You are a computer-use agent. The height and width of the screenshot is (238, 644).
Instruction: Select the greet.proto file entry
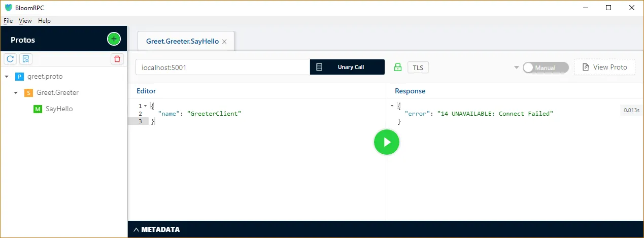tap(45, 77)
